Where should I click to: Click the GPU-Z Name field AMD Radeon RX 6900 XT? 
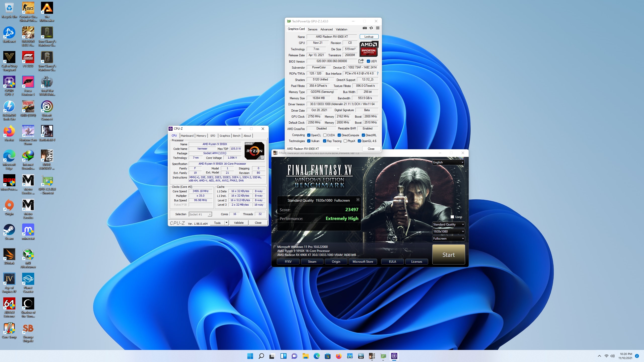click(332, 37)
